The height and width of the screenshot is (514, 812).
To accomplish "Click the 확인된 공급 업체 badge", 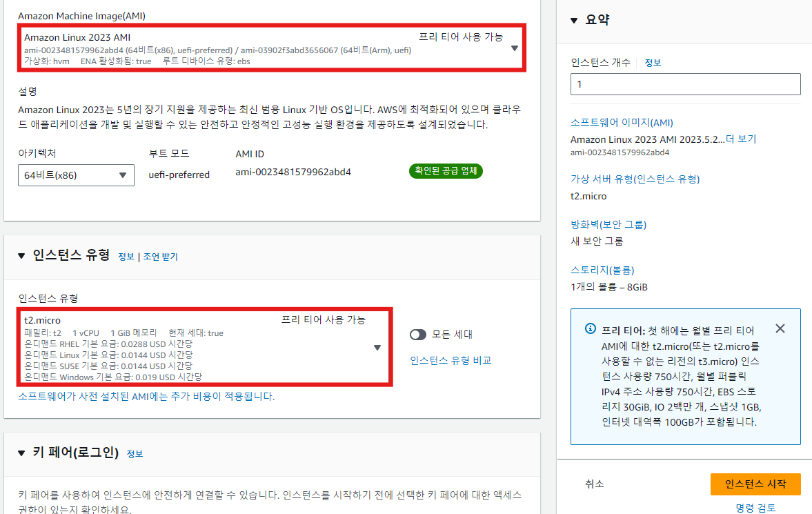I will click(x=446, y=171).
